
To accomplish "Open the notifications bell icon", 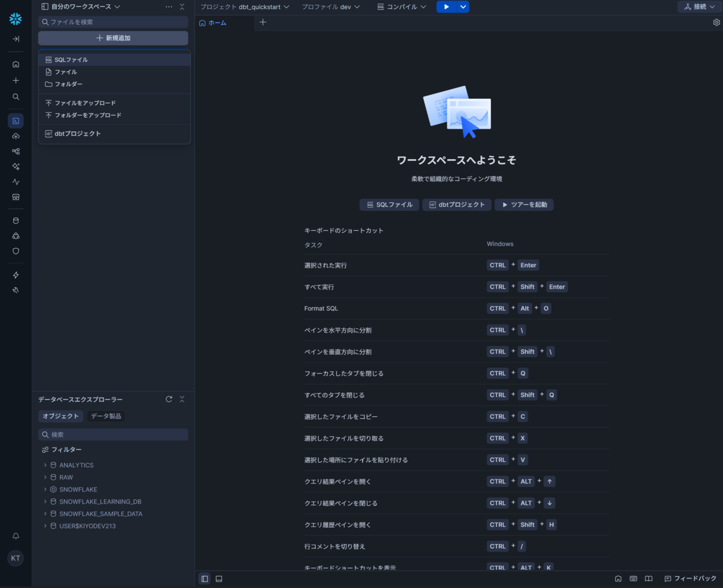I will [x=16, y=536].
